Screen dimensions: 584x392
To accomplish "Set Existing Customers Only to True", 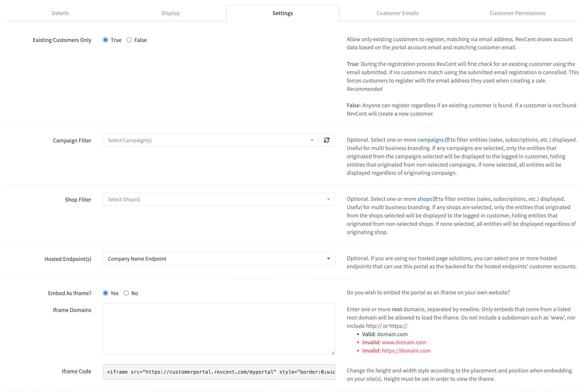I will pyautogui.click(x=106, y=40).
